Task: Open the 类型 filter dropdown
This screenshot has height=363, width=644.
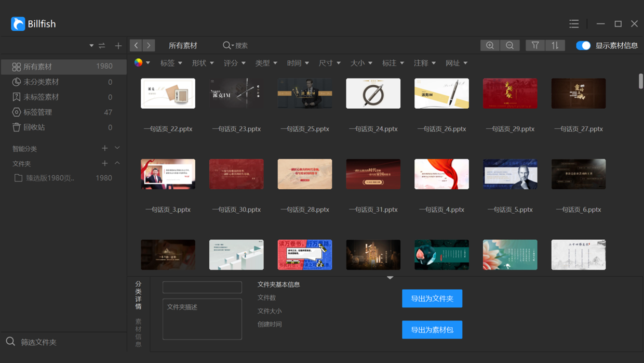Action: tap(266, 63)
